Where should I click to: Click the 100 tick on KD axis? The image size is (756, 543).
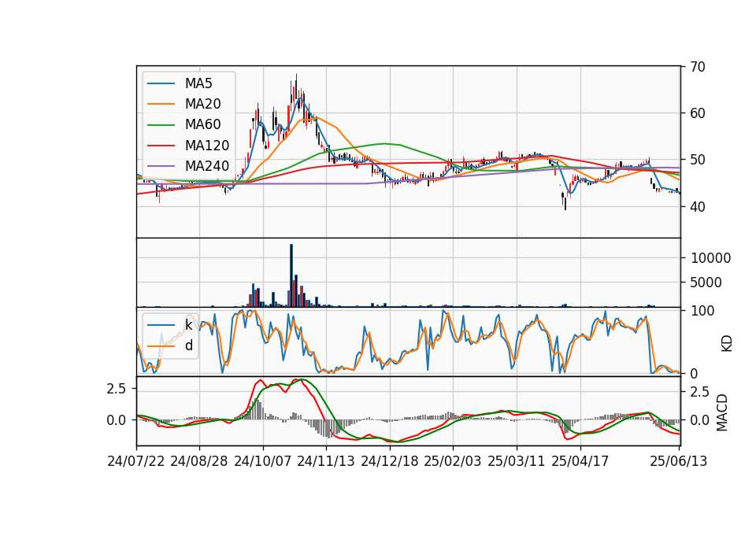tap(702, 311)
